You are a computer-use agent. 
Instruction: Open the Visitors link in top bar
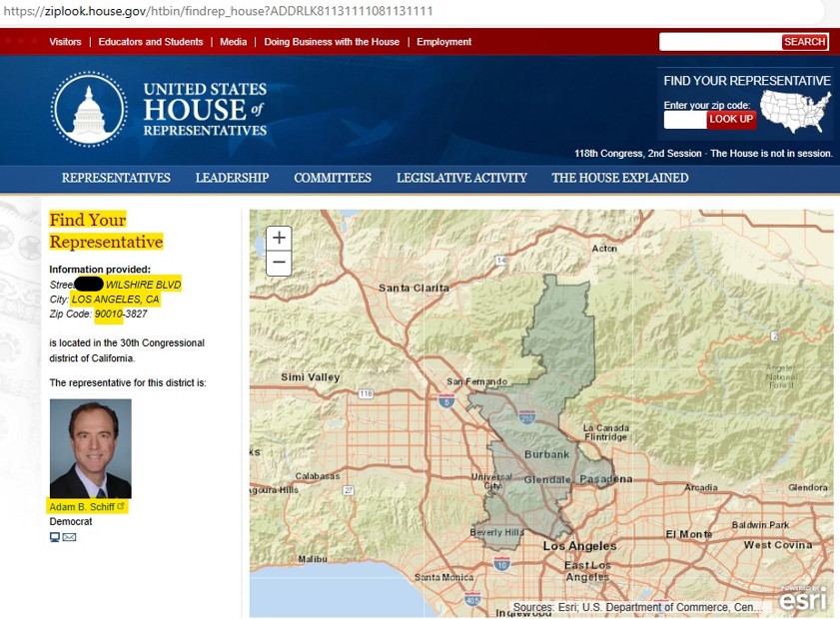pyautogui.click(x=65, y=42)
